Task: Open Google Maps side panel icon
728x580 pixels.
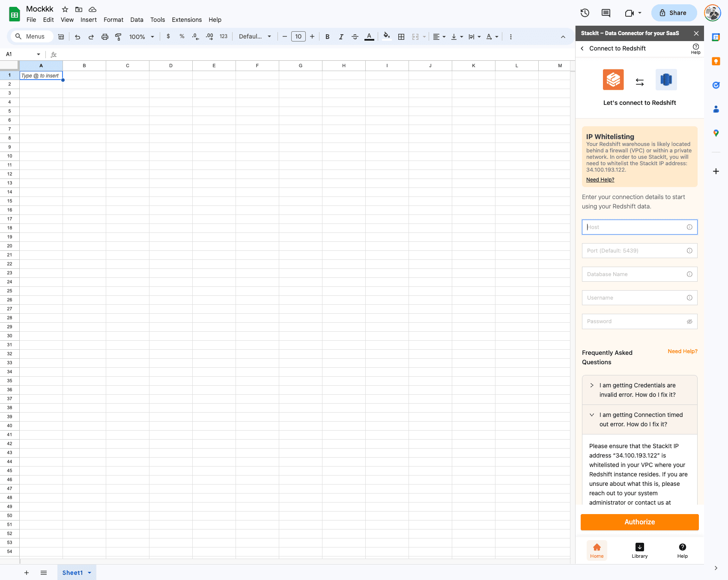Action: point(716,133)
